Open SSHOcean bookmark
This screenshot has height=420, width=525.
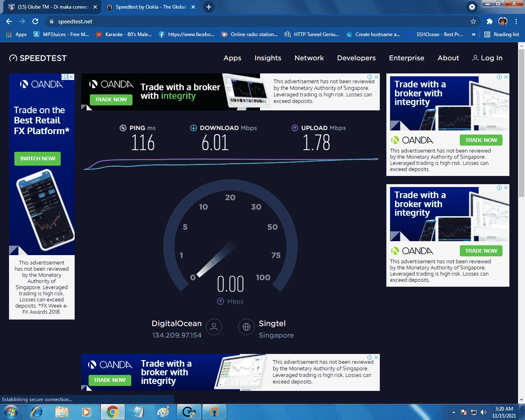tap(435, 34)
